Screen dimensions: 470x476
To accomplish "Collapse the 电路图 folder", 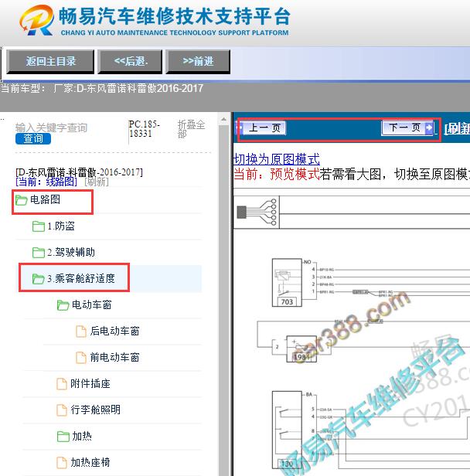I will point(45,199).
